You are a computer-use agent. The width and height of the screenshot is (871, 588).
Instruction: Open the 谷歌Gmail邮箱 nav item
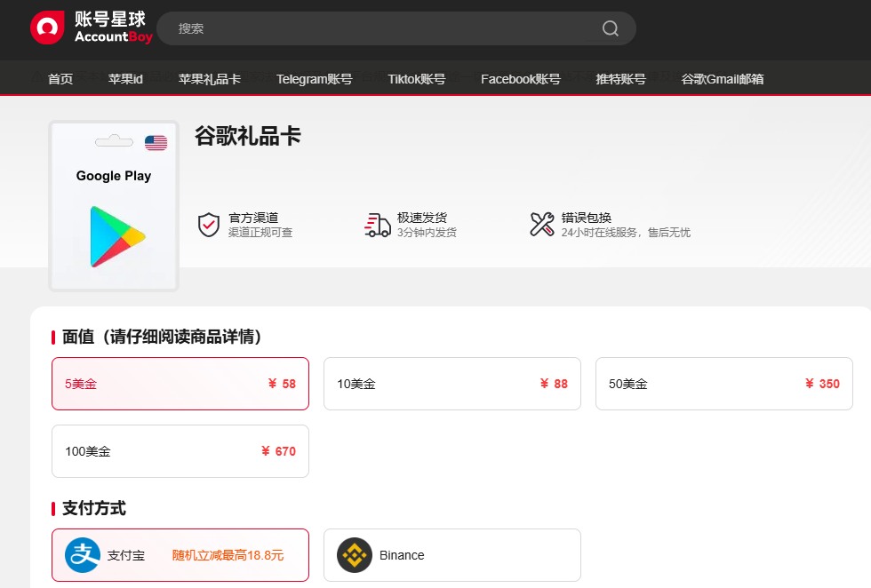click(722, 79)
